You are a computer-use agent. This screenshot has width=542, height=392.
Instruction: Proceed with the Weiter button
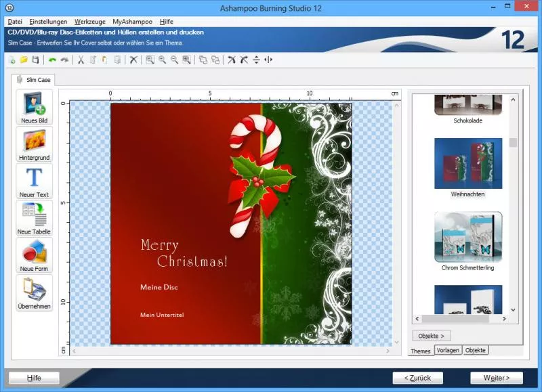point(497,378)
